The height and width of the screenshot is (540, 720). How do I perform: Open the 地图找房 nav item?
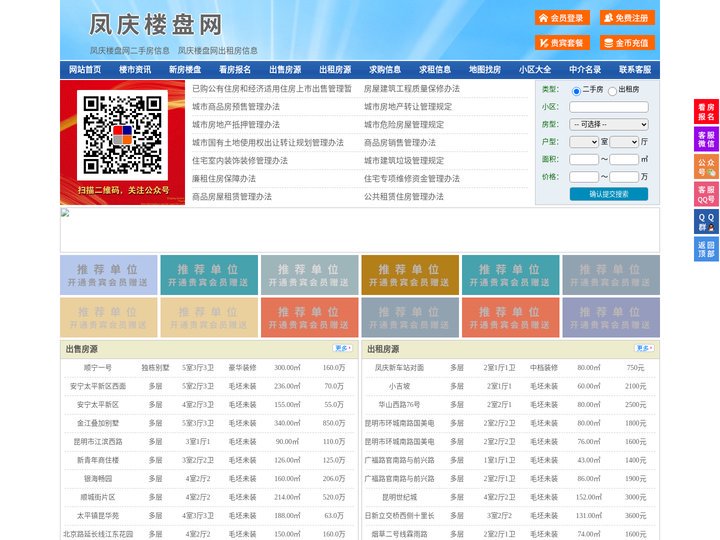[485, 70]
